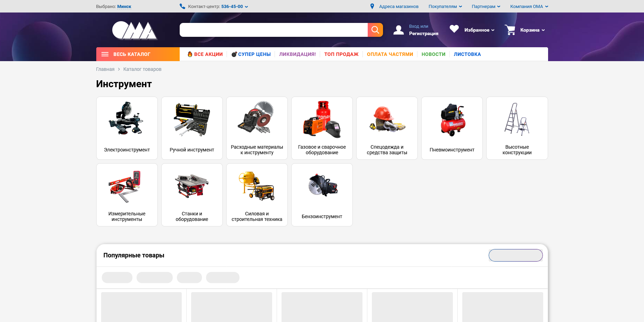The height and width of the screenshot is (322, 644).
Task: Go to Главная breadcrumb
Action: 105,69
